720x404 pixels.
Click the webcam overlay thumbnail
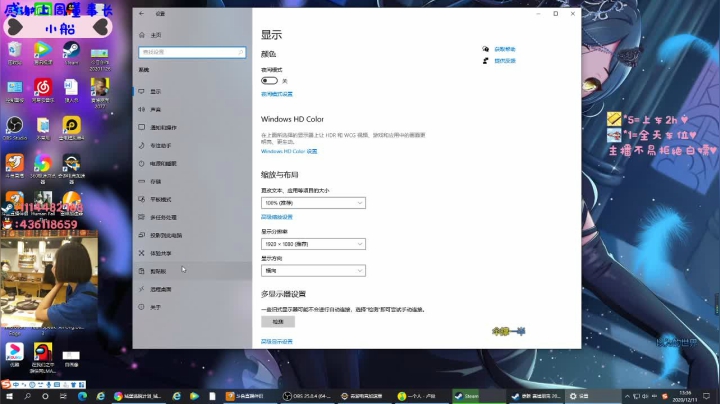click(49, 279)
